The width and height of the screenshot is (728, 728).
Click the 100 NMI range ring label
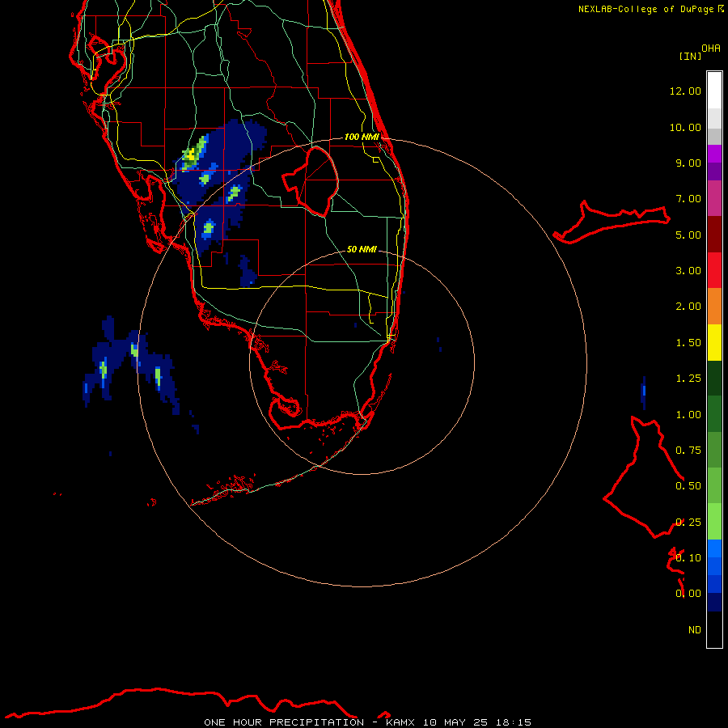362,137
